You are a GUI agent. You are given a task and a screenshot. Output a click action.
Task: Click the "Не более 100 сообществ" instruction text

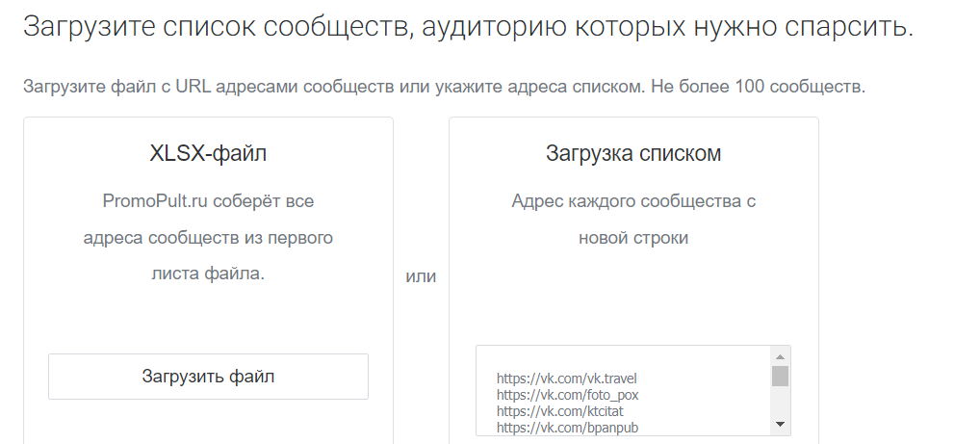758,87
